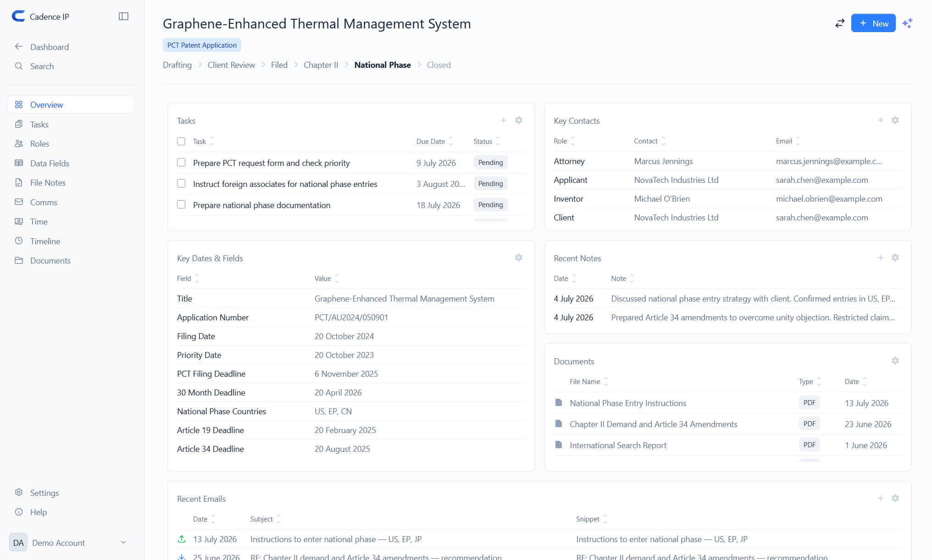Select Drafting workflow stage
The width and height of the screenshot is (932, 560).
click(177, 65)
